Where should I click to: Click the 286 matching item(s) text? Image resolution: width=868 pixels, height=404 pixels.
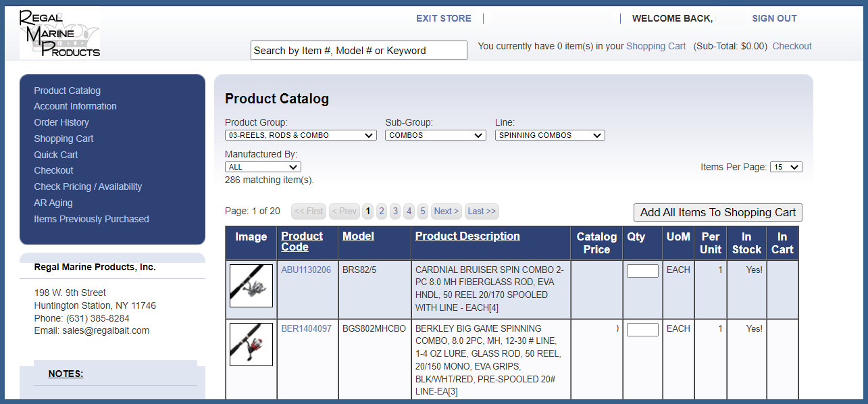click(270, 180)
